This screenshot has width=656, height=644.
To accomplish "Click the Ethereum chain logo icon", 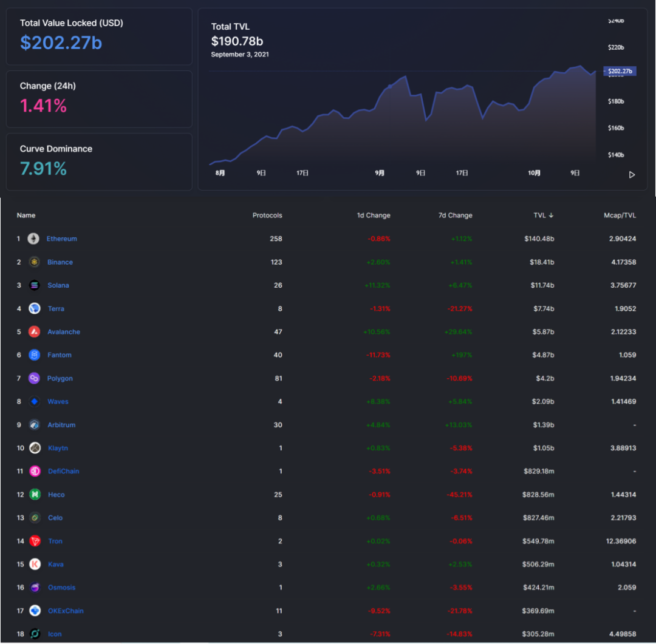I will 33,239.
